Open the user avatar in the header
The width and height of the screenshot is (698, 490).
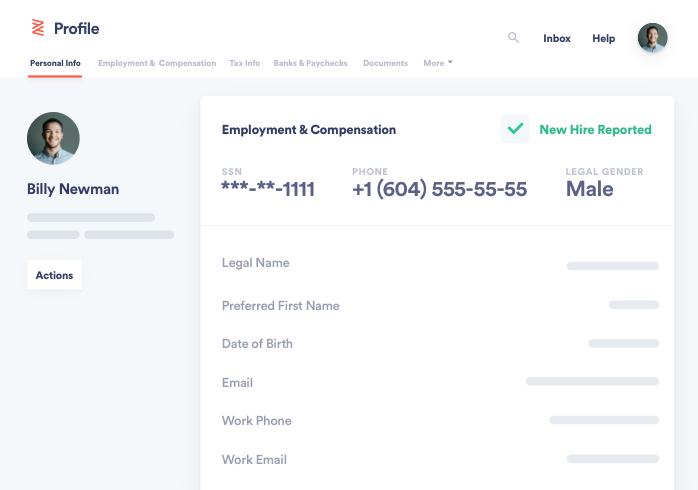pos(652,37)
